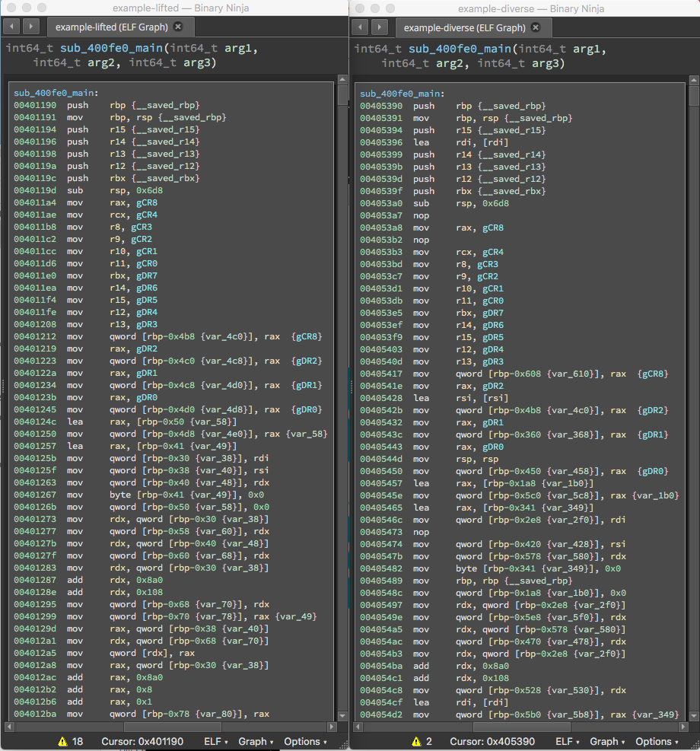Expand Options menu in right window
700x751 pixels.
[x=657, y=741]
